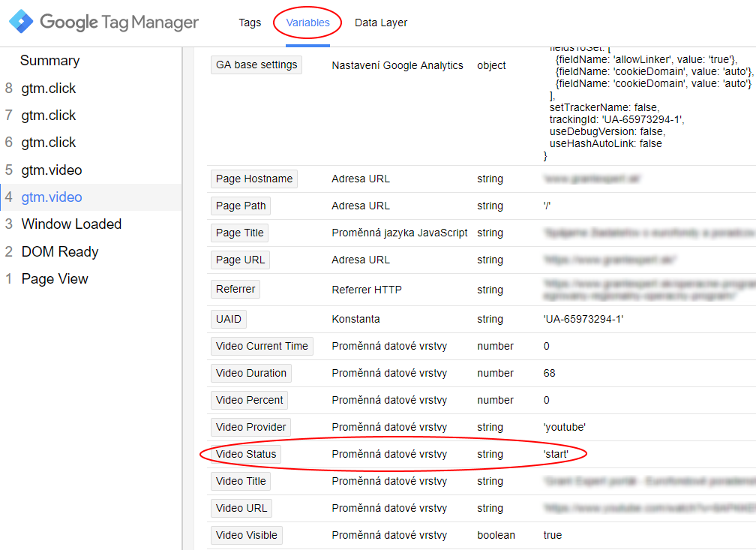Click the Video Status variable
The width and height of the screenshot is (756, 550).
[x=246, y=454]
